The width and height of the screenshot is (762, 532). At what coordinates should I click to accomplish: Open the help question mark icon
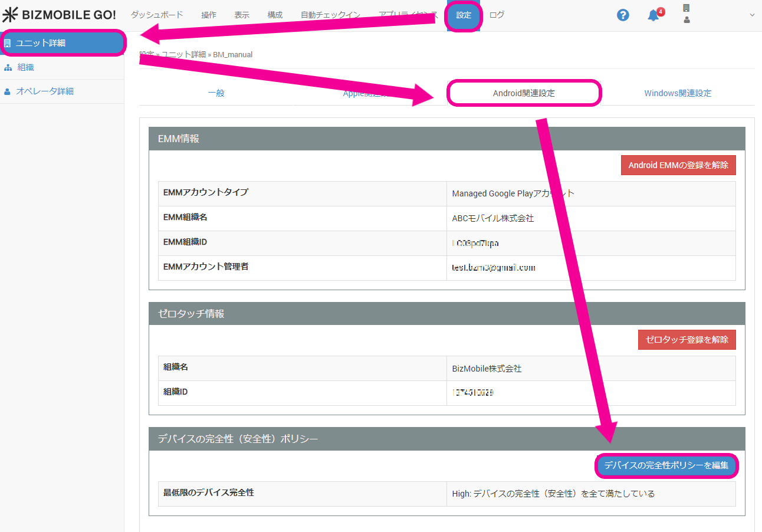(623, 15)
